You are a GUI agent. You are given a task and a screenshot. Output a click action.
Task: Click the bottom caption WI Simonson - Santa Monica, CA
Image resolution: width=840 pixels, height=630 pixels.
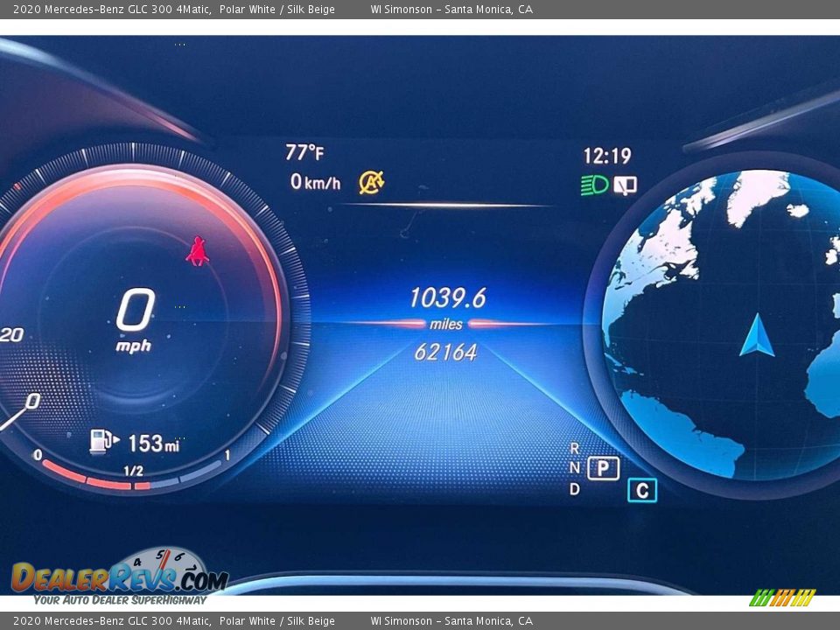tap(451, 621)
